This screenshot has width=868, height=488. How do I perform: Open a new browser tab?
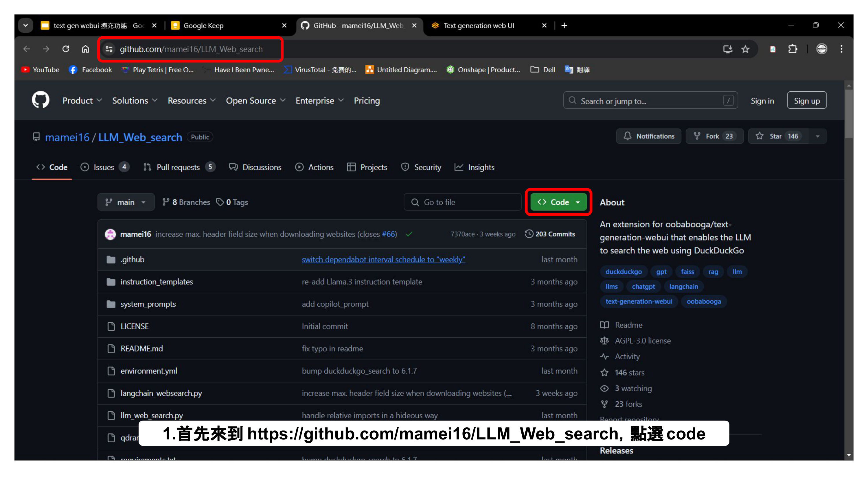pyautogui.click(x=564, y=26)
